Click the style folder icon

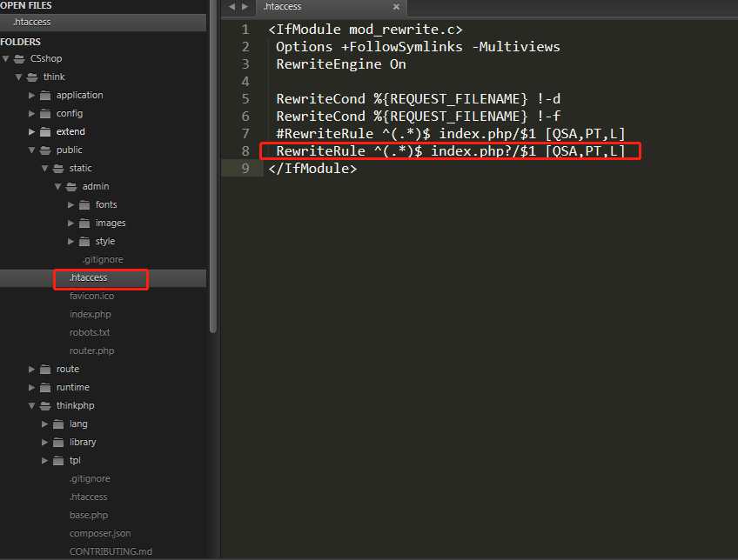tap(84, 242)
